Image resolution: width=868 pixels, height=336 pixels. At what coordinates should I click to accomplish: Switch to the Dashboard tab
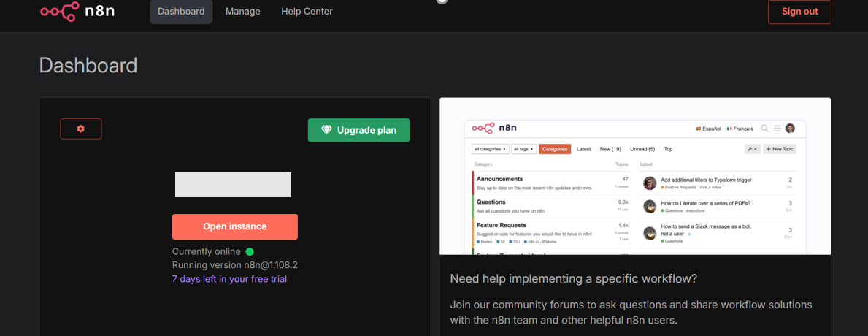tap(181, 12)
